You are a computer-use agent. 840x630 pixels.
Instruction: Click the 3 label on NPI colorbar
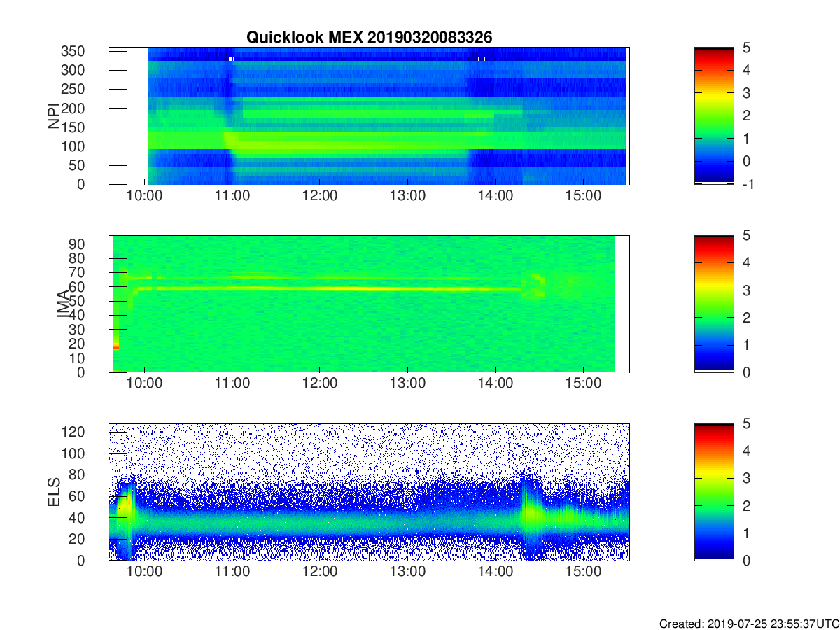click(x=748, y=93)
